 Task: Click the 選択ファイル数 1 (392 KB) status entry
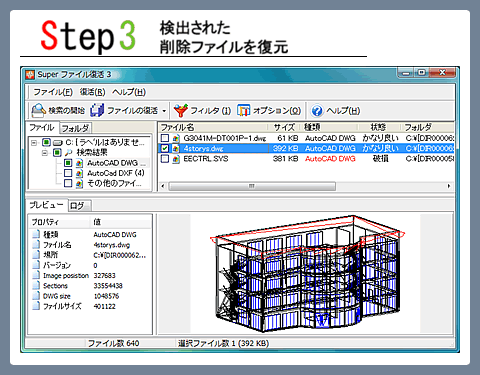[x=223, y=343]
